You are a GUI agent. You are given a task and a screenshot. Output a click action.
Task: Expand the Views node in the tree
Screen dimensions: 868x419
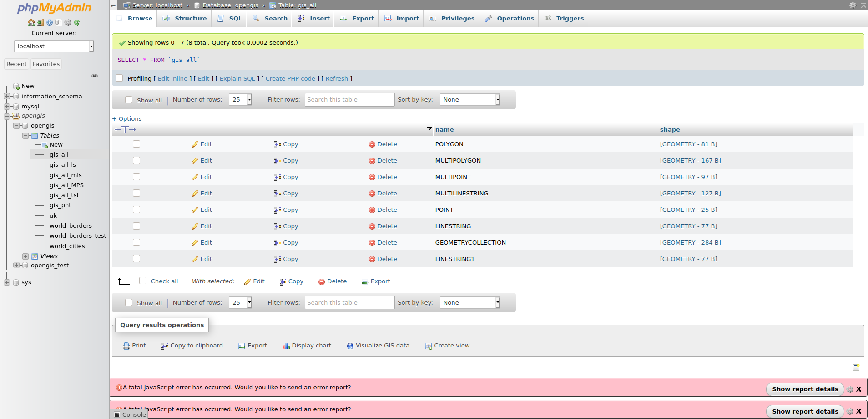25,256
